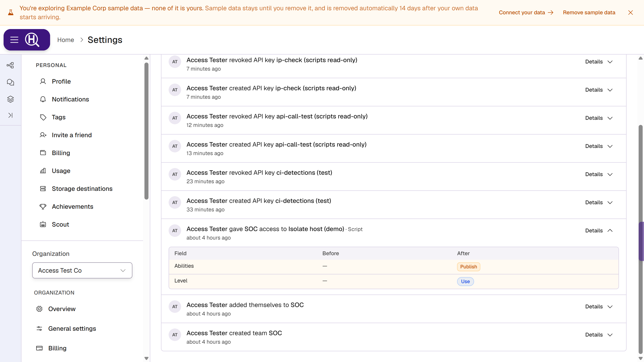Expand Details for created ci-detections key
This screenshot has height=362, width=644.
point(599,202)
